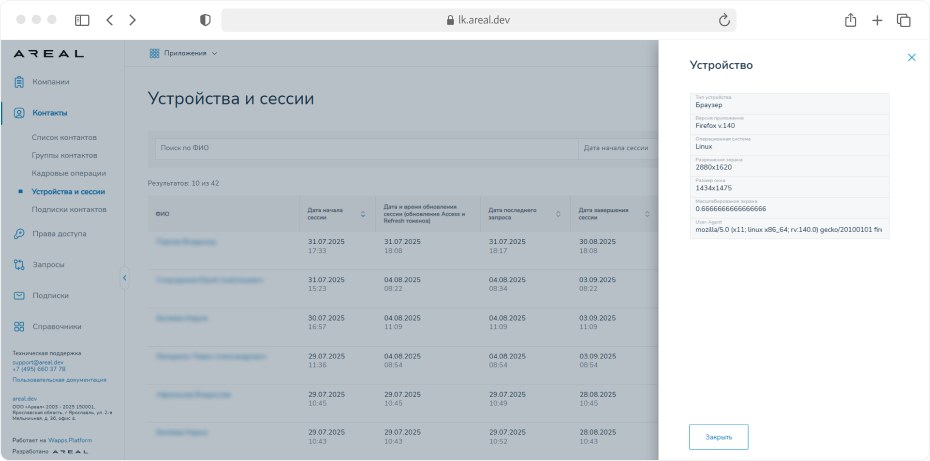Screen dimensions: 930x461
Task: Open Пользовательская документация link
Action: point(59,380)
